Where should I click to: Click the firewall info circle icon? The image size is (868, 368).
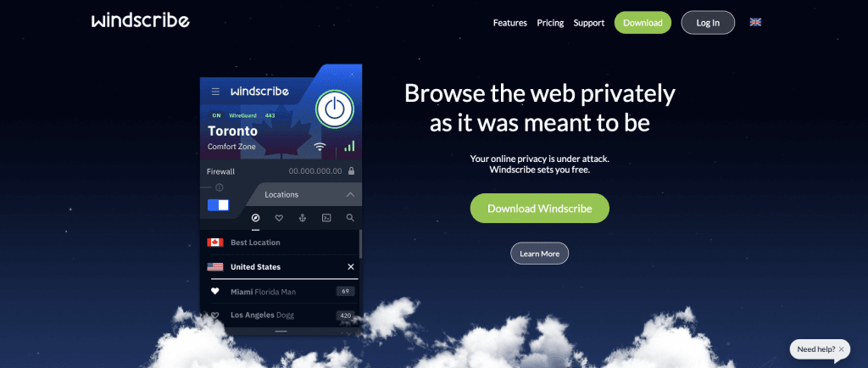click(x=220, y=187)
